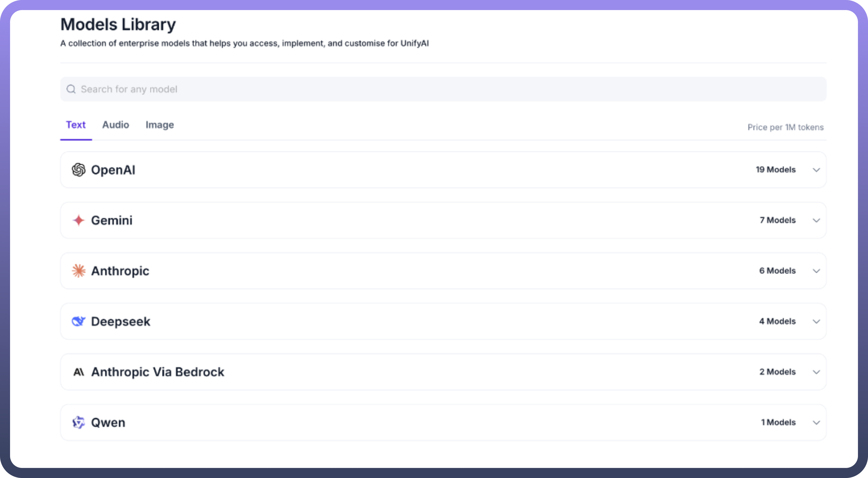Click the Qwen logo icon
868x478 pixels.
(78, 422)
